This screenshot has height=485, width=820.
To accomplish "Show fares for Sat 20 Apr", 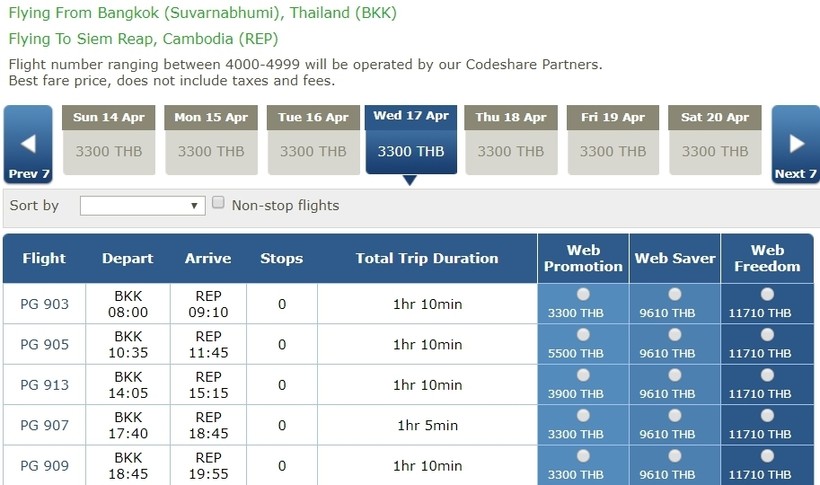I will [x=715, y=140].
